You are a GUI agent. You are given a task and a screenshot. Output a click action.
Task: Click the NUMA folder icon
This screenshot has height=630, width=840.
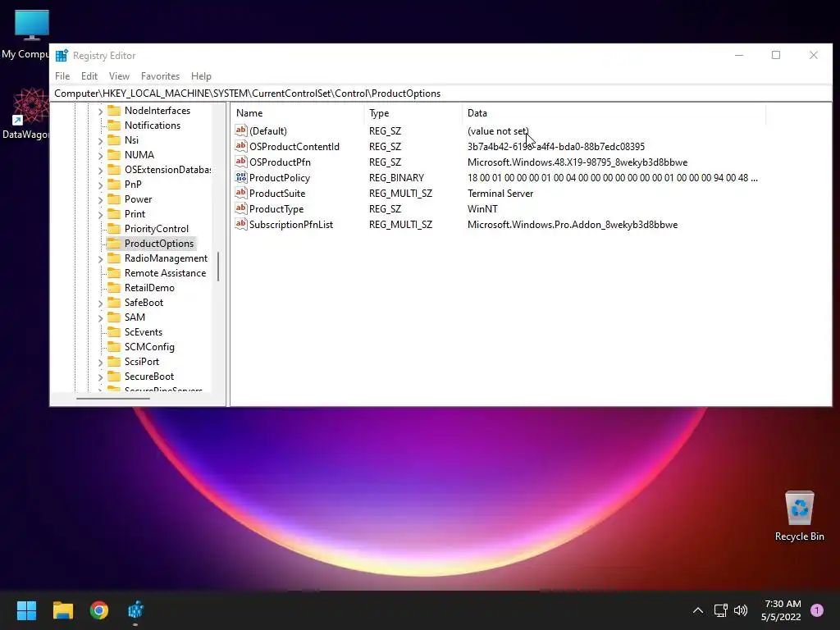pos(113,154)
